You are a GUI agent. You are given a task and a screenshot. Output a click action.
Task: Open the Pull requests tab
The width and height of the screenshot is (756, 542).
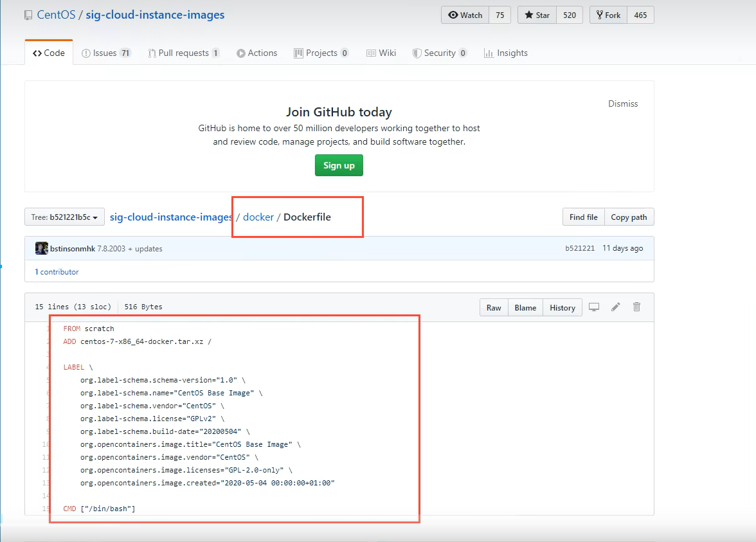point(183,53)
